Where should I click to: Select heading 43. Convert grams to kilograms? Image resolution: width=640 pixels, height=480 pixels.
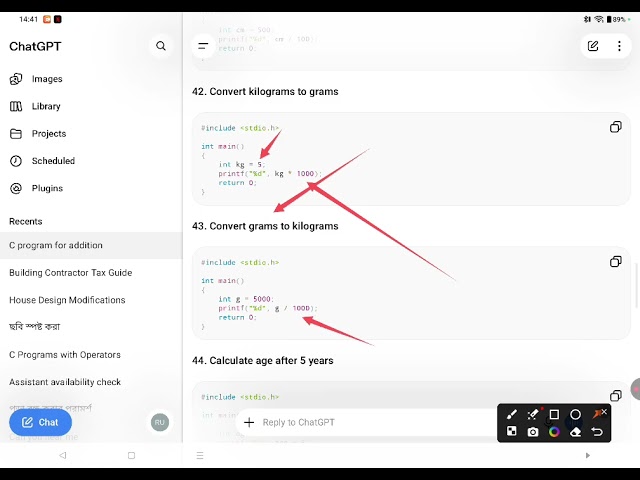click(x=265, y=226)
